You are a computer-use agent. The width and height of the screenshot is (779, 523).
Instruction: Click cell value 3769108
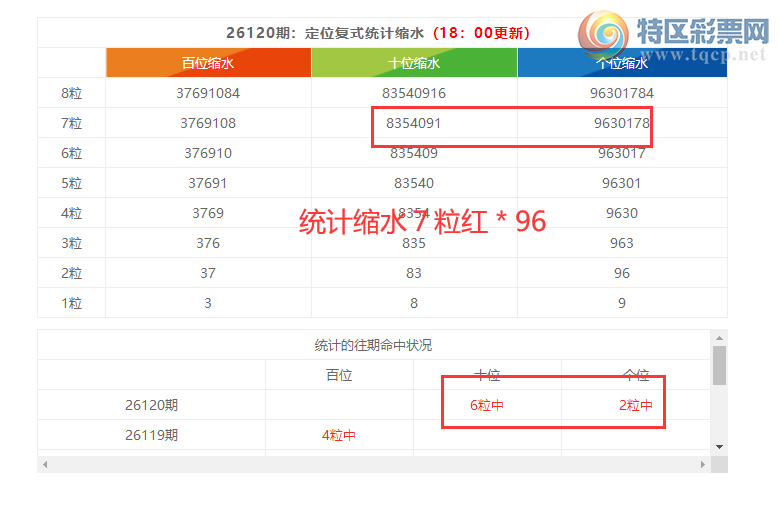(x=208, y=123)
